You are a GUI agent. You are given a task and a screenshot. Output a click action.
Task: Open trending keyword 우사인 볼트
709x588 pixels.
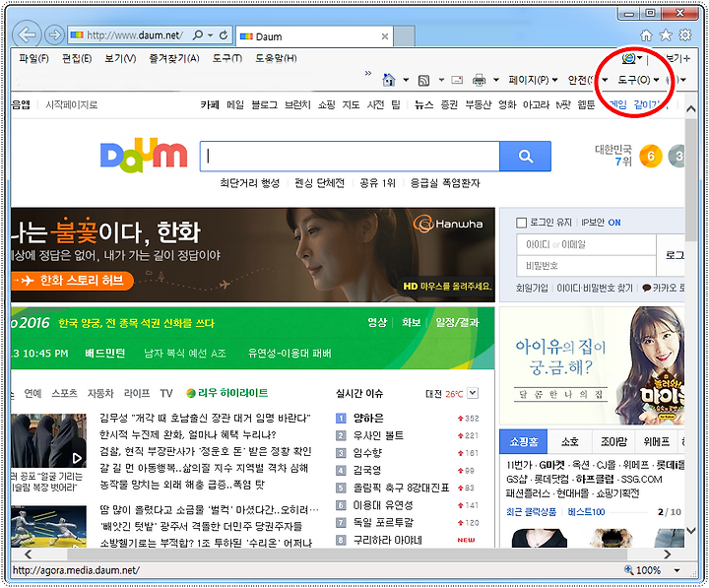click(x=378, y=435)
